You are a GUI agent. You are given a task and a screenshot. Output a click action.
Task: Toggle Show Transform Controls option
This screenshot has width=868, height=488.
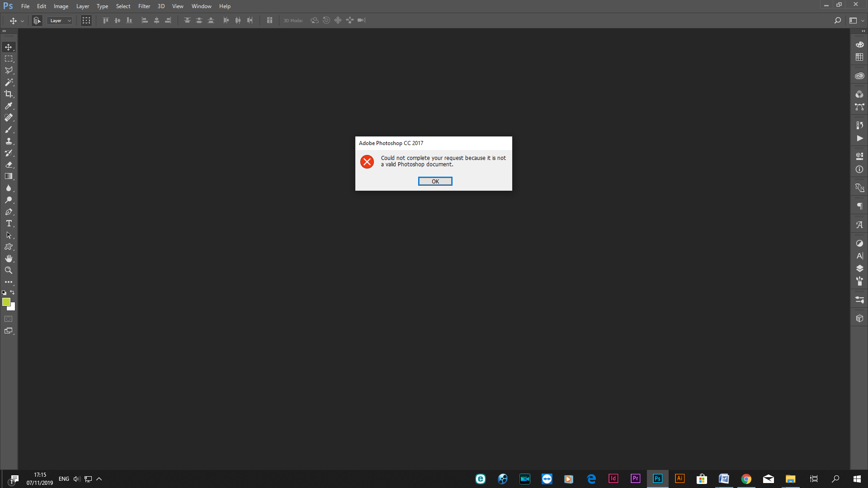(x=86, y=21)
